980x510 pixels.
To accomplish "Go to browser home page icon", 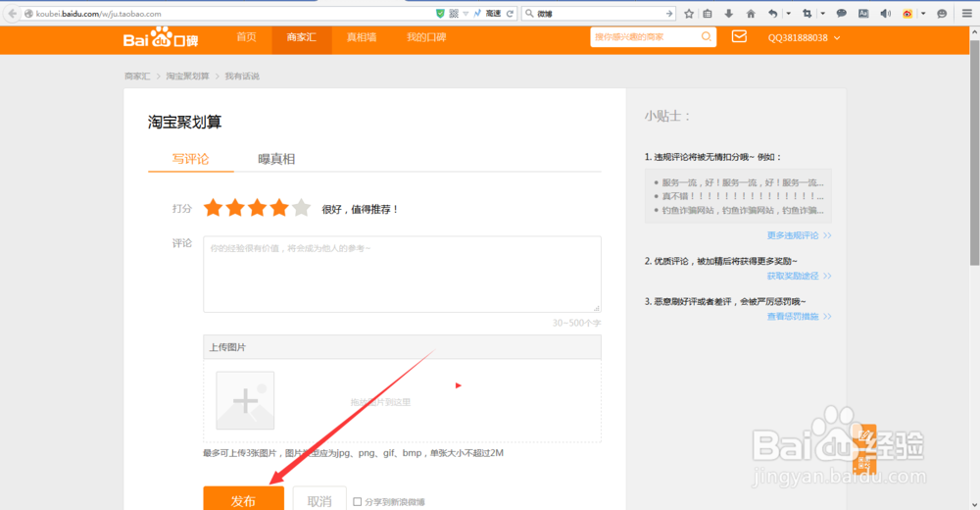I will coord(751,13).
